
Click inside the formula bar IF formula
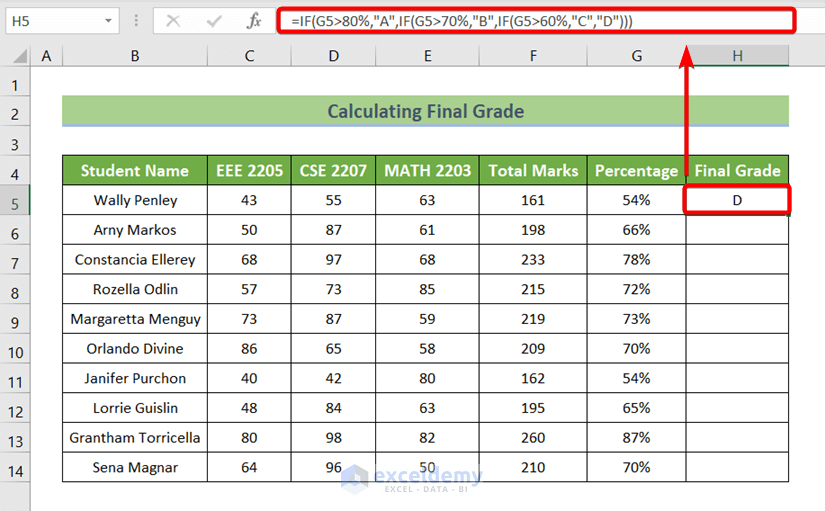pos(536,21)
